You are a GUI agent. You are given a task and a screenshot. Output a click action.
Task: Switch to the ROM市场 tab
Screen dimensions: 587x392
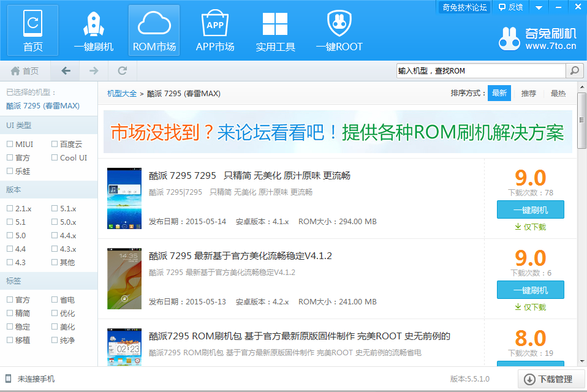point(154,31)
